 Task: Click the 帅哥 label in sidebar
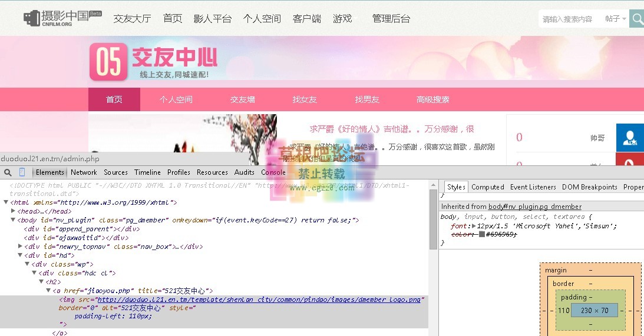pos(597,138)
